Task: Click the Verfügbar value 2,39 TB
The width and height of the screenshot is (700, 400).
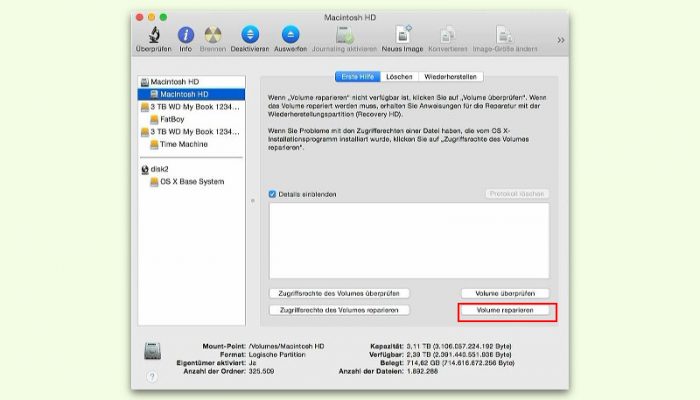Action: pyautogui.click(x=459, y=354)
